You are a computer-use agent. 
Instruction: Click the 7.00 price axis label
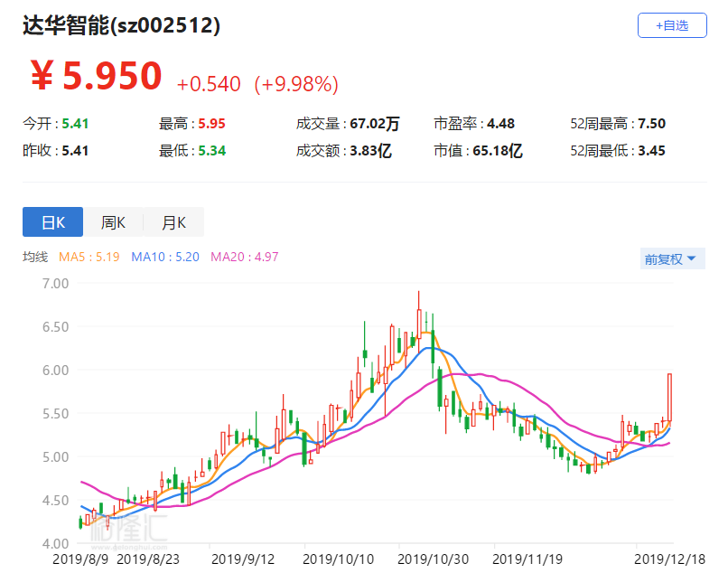point(55,284)
